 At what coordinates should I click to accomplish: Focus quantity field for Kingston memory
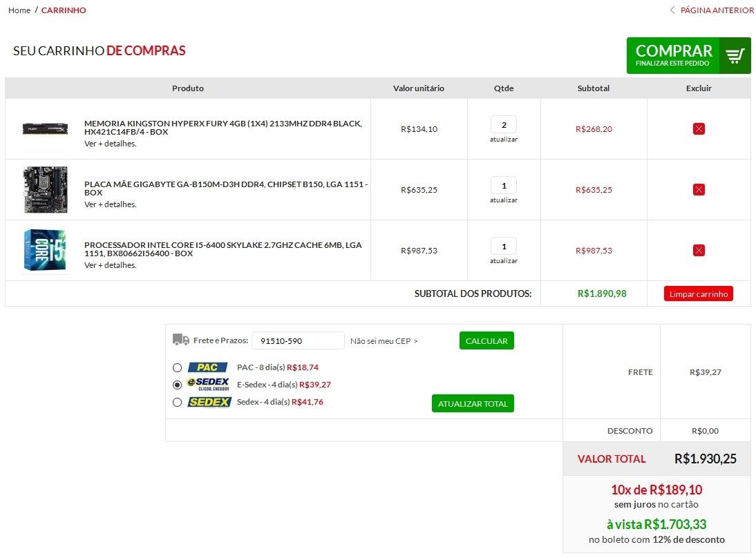(x=504, y=124)
